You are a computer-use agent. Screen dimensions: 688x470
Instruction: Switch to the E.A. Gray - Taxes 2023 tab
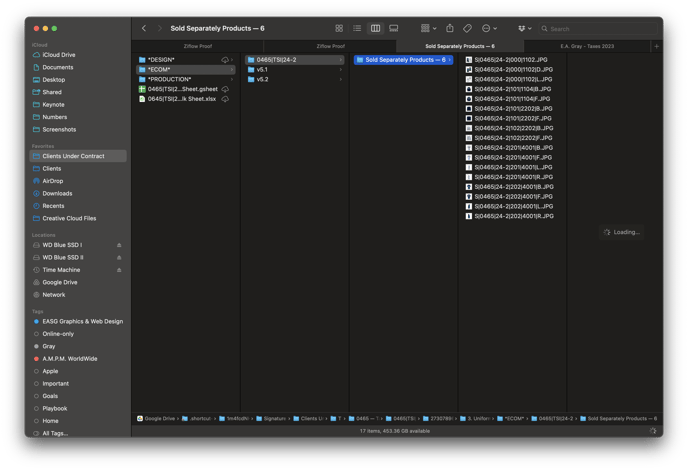click(x=587, y=46)
